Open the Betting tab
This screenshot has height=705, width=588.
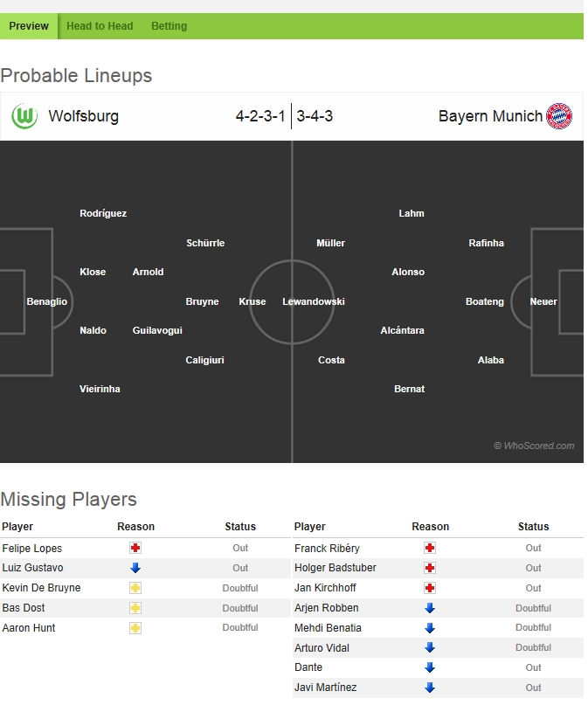click(x=169, y=26)
